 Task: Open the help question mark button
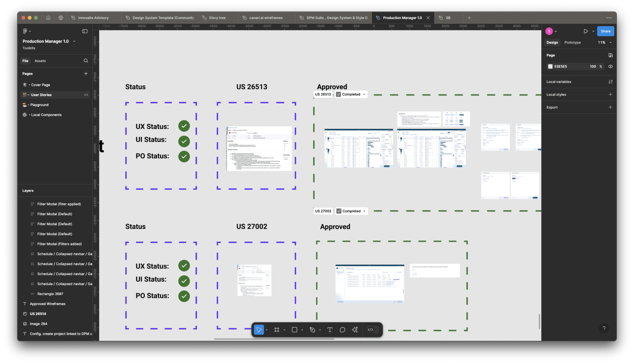point(604,328)
